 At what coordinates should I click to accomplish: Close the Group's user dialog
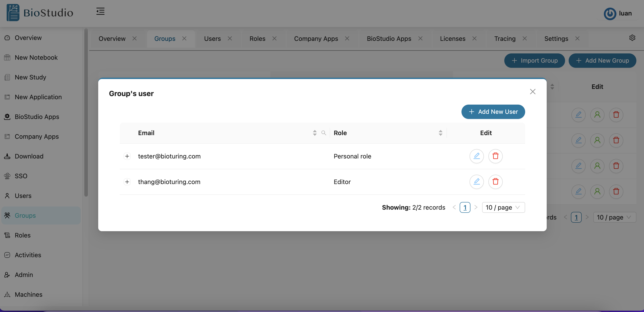pos(533,92)
